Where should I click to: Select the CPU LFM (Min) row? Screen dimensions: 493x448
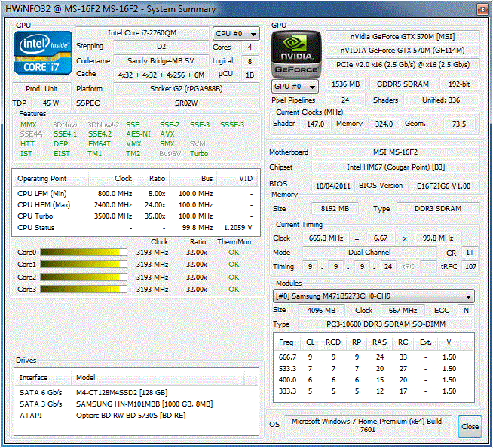136,194
